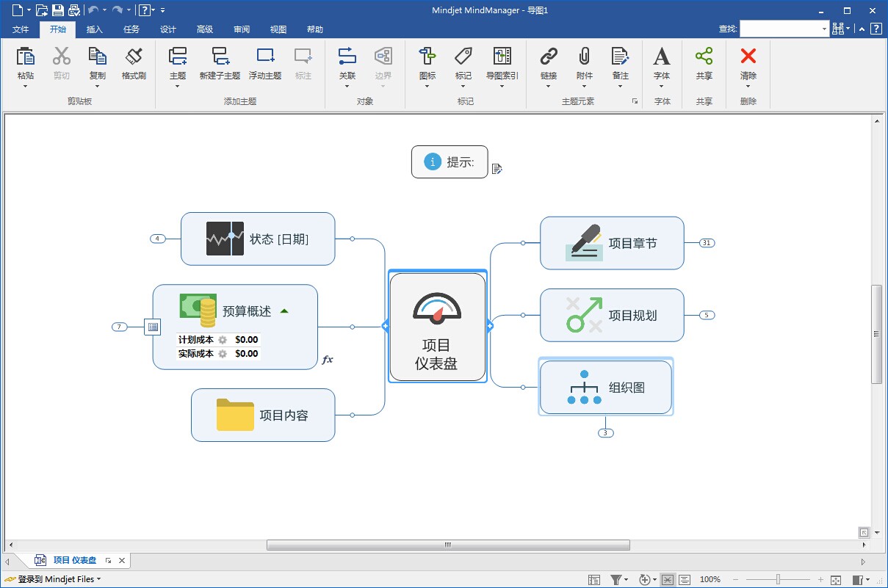Select the 新建子主题 (new subtopic) icon
Image resolution: width=888 pixels, height=588 pixels.
[x=219, y=65]
